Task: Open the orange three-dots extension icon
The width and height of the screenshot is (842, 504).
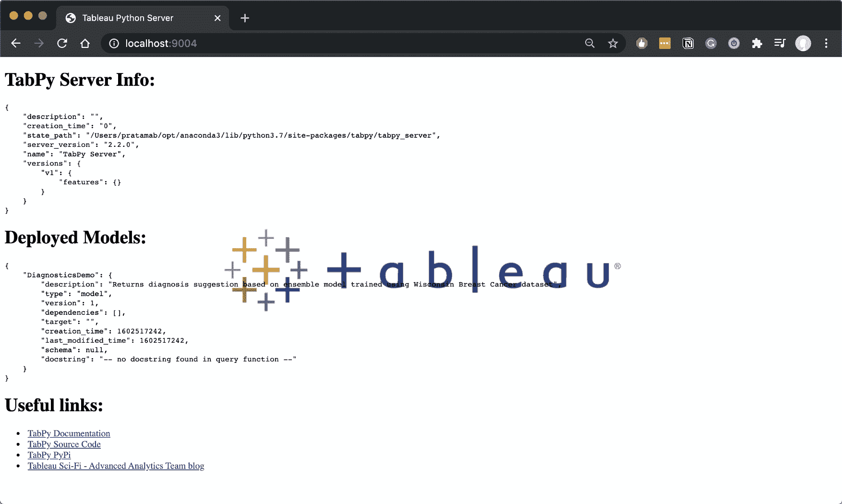Action: click(665, 43)
